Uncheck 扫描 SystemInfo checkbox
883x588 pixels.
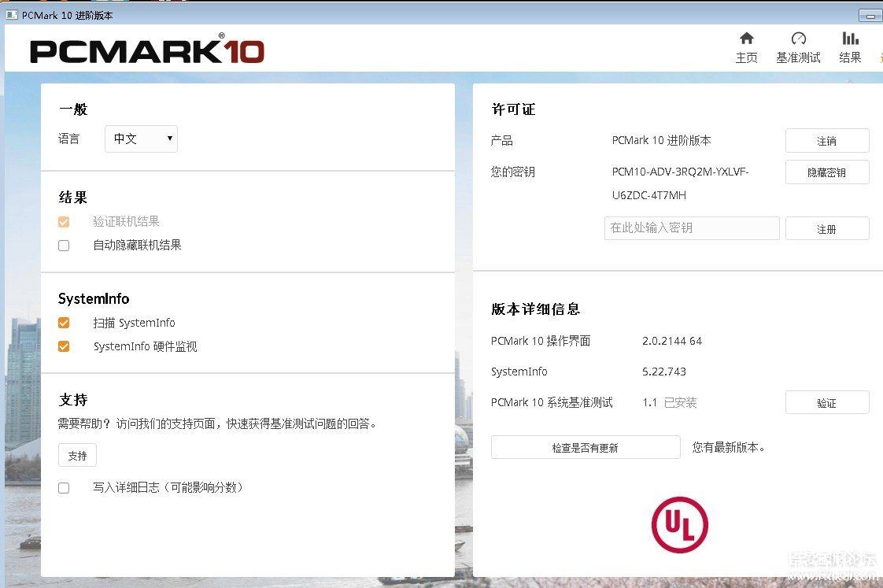64,323
